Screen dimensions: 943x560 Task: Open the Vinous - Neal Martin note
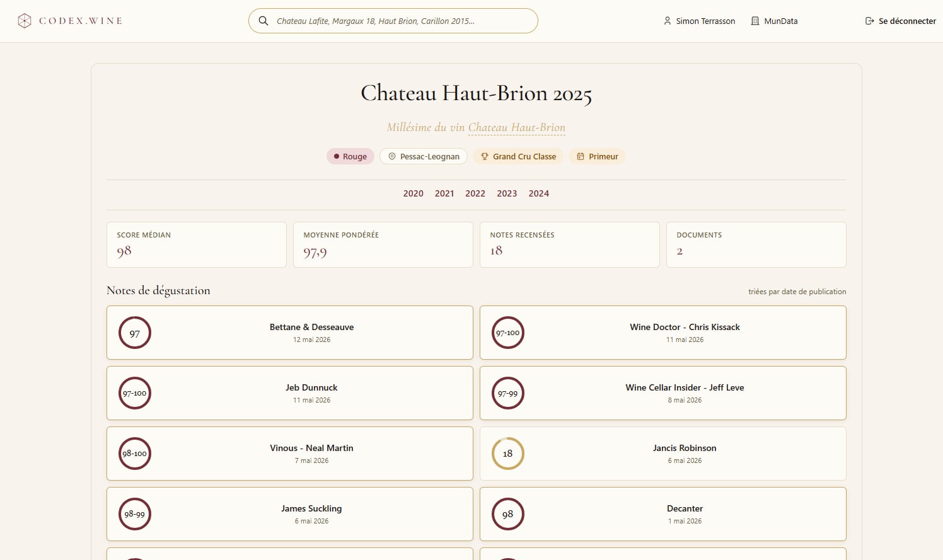tap(290, 454)
